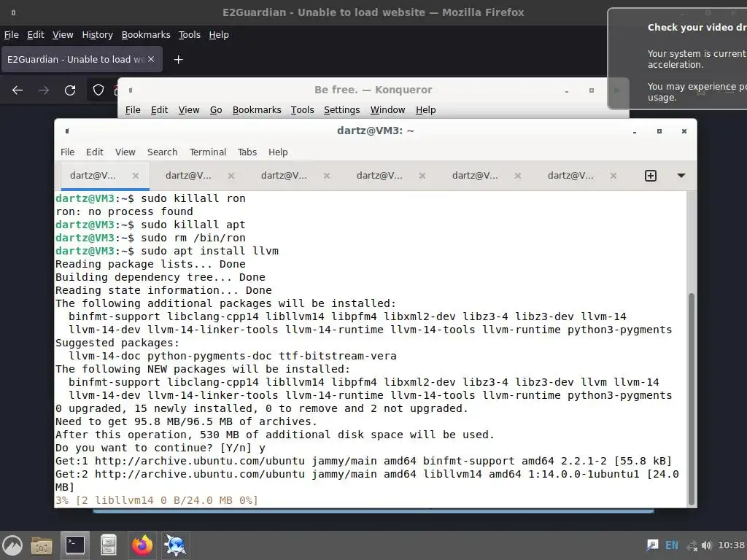
Task: Close the second terminal tab
Action: pos(231,176)
